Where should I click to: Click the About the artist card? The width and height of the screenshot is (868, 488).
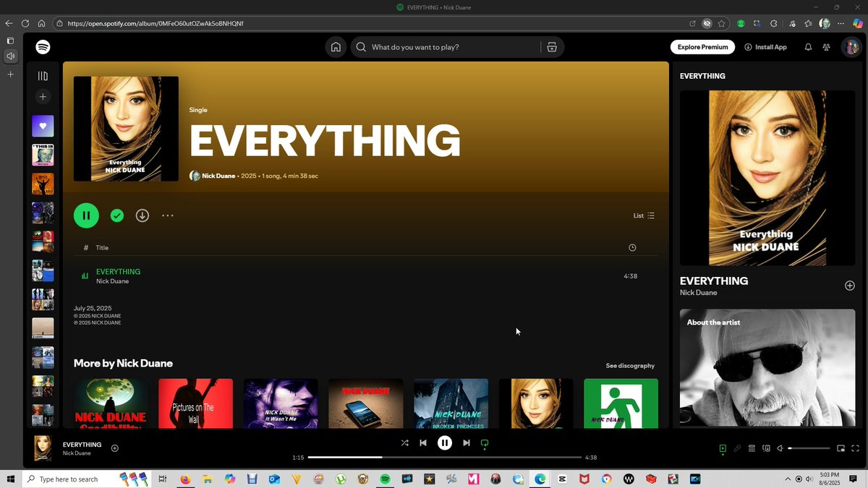(x=767, y=368)
